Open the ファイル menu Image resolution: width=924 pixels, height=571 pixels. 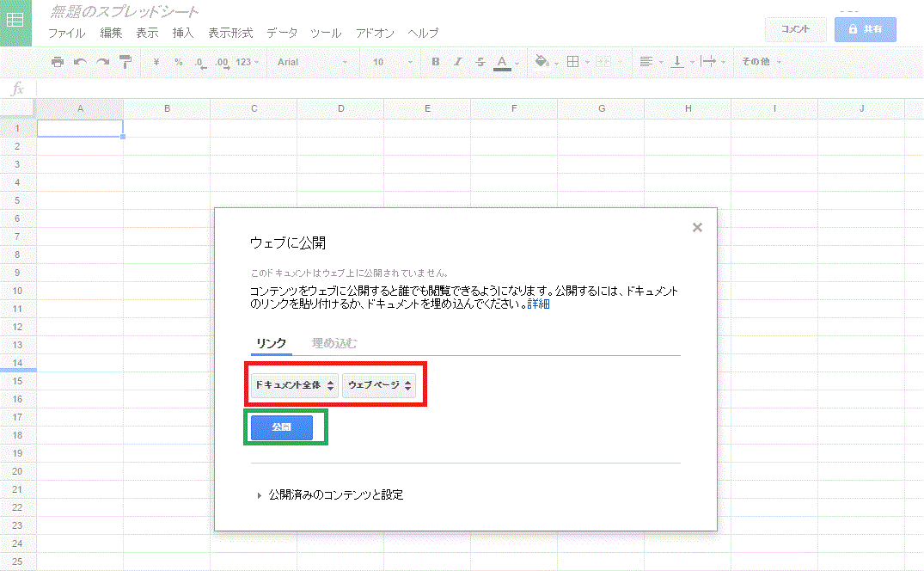pos(66,33)
